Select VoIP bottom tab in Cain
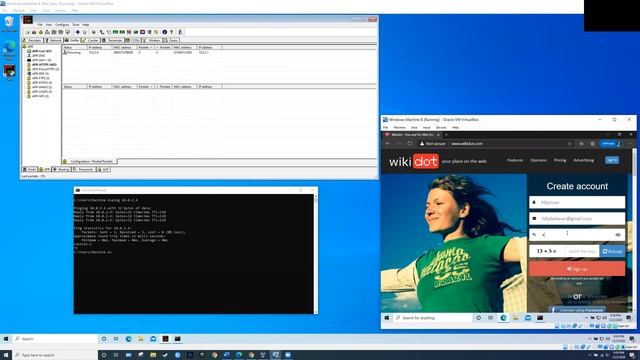Screen dimensions: 640x360 pyautogui.click(x=103, y=169)
